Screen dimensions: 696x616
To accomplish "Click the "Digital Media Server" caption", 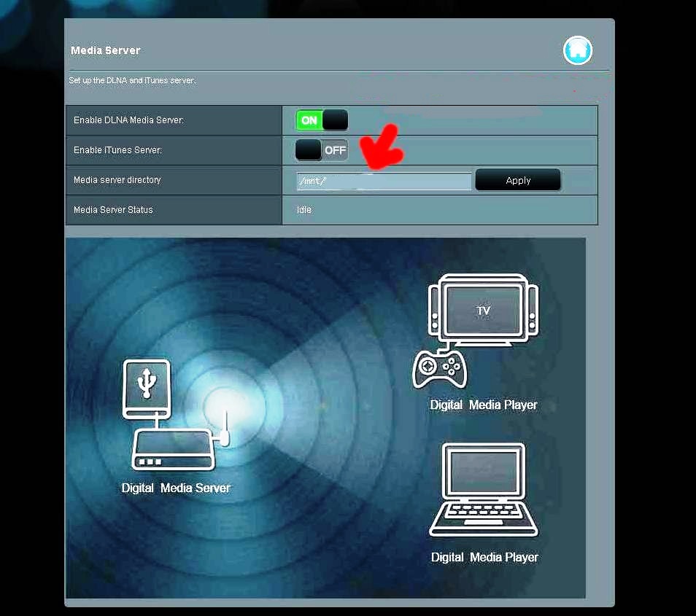I will pos(176,488).
